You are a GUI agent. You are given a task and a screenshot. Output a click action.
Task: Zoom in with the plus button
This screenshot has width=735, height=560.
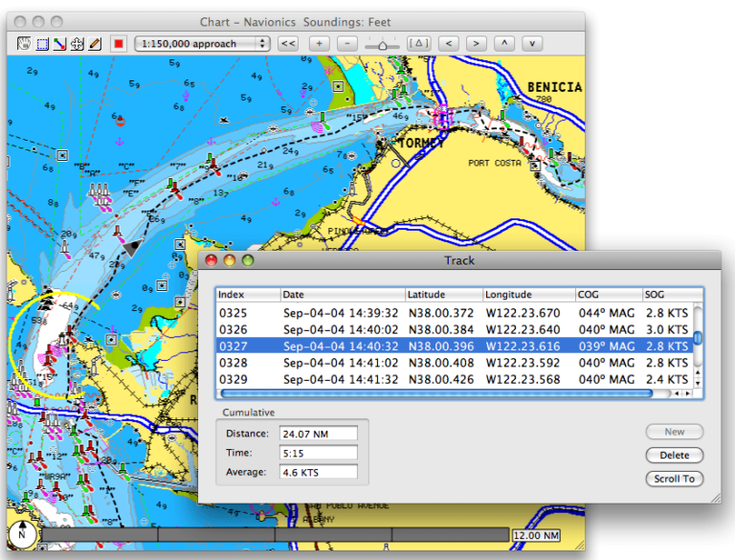click(x=320, y=43)
